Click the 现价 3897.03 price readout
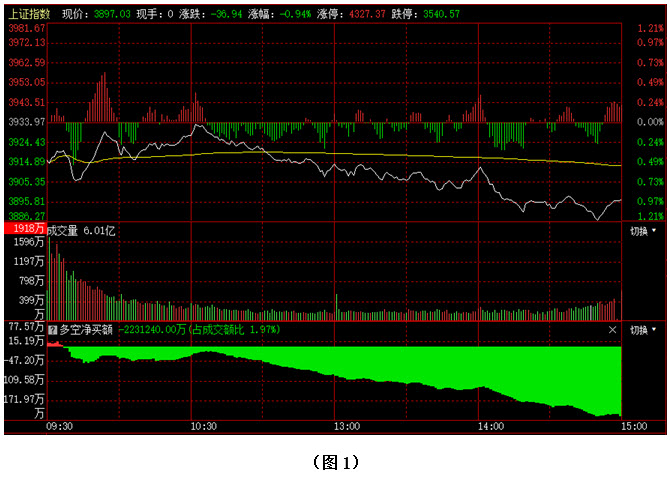670x483 pixels. 95,14
